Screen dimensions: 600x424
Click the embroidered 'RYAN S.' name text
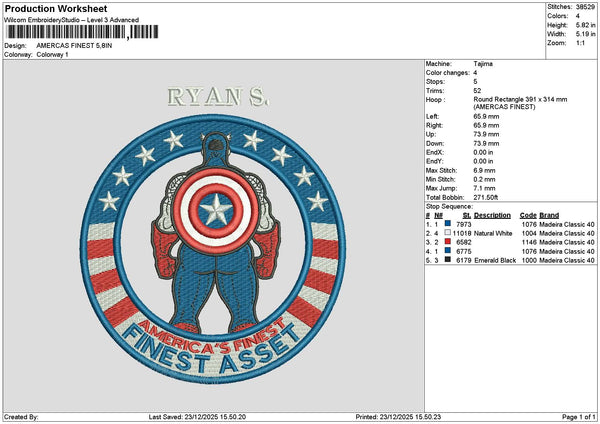point(218,97)
